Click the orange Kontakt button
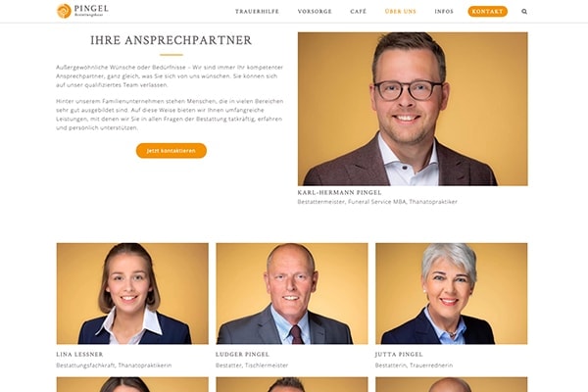 coord(487,12)
